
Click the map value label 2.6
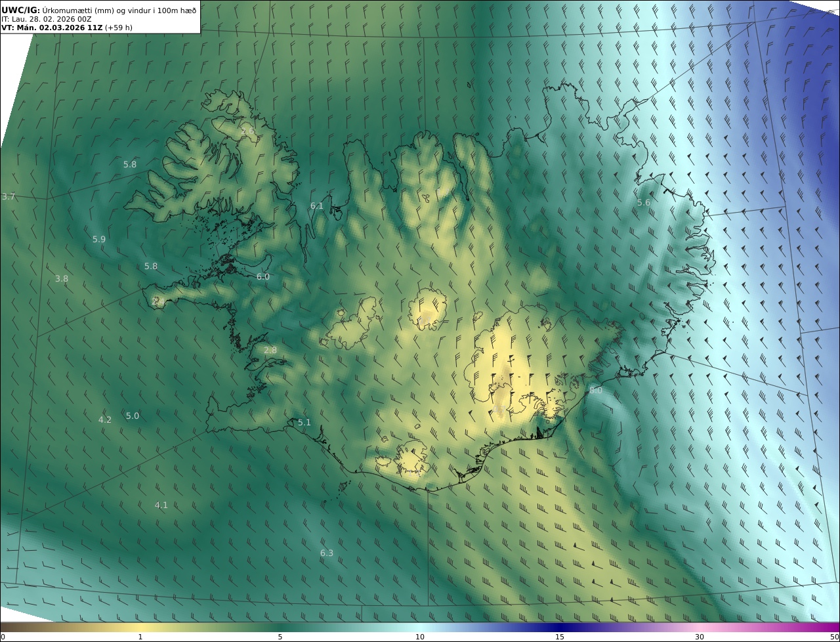pos(247,131)
